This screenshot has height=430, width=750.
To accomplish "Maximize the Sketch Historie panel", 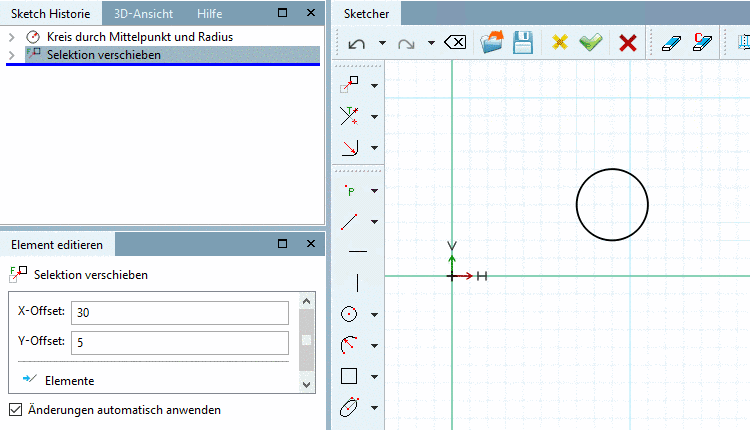I will tap(283, 13).
